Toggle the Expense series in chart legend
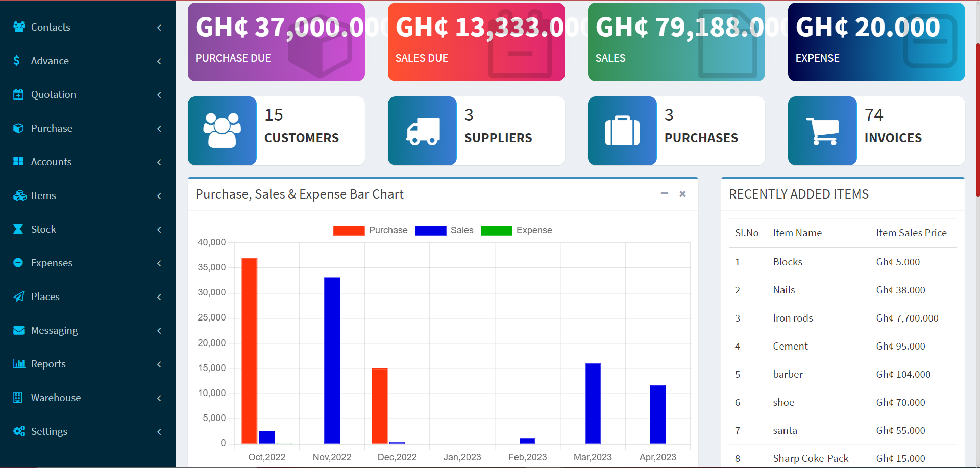Screen dimensions: 980x468 (516, 230)
